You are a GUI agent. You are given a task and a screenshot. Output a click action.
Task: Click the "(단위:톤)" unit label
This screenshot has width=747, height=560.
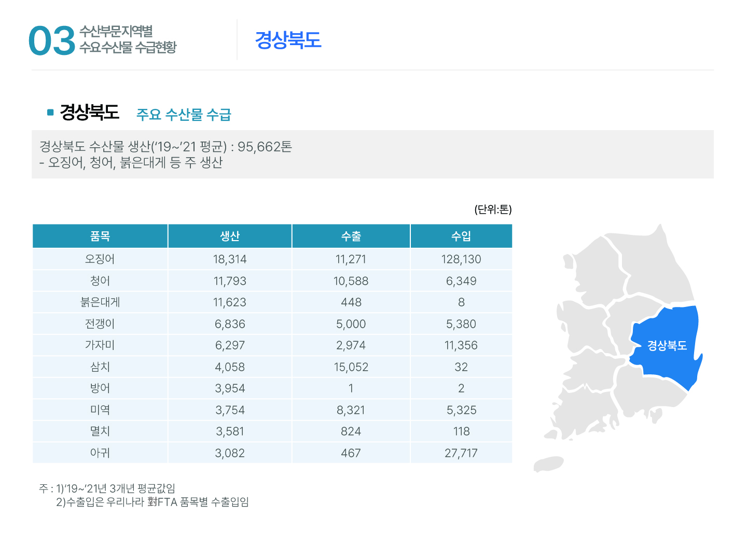tap(493, 209)
